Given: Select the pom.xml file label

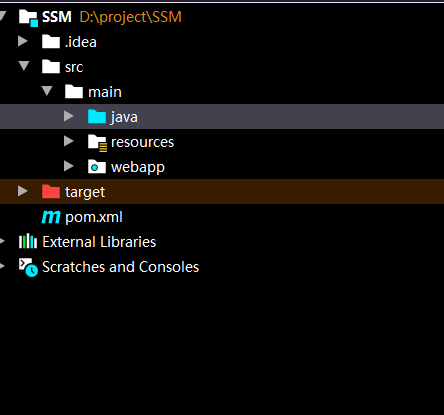Looking at the screenshot, I should (94, 217).
